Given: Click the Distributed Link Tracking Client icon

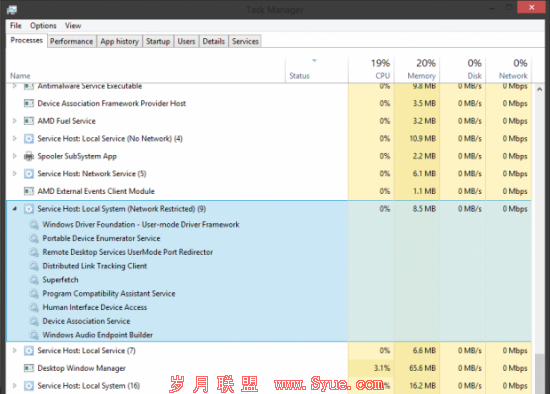Looking at the screenshot, I should pyautogui.click(x=34, y=266).
